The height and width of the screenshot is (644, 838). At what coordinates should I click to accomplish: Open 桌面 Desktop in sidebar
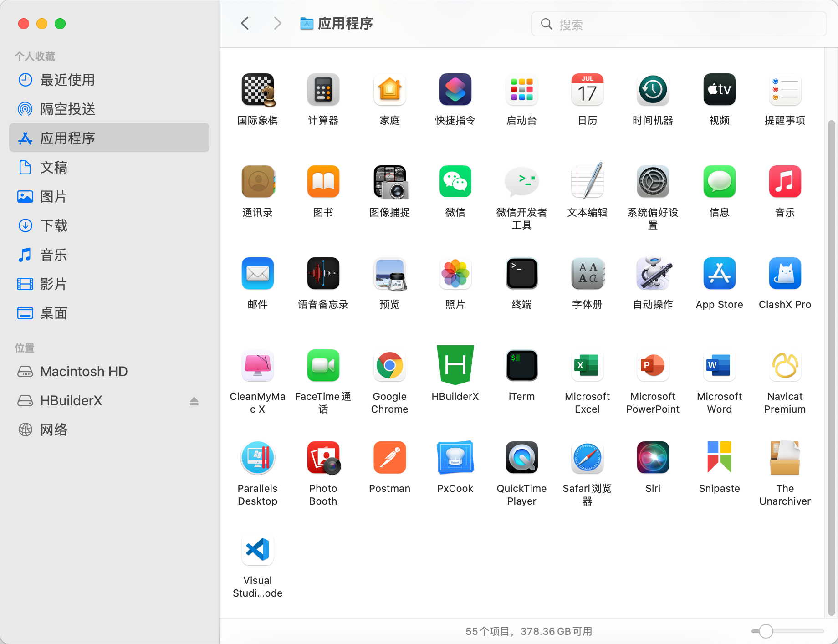[x=109, y=313]
